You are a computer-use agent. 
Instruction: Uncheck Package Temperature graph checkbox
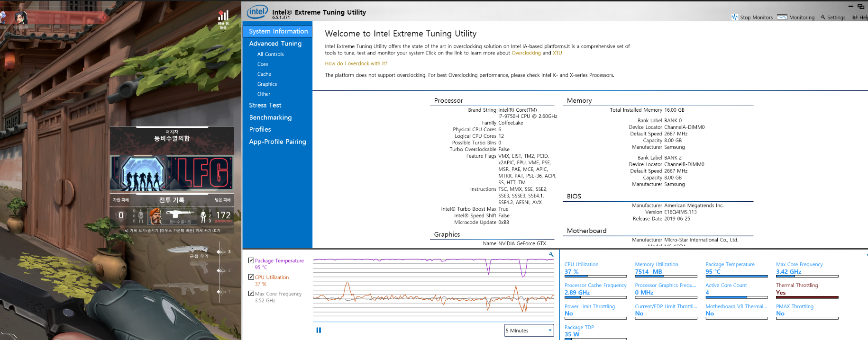point(251,260)
